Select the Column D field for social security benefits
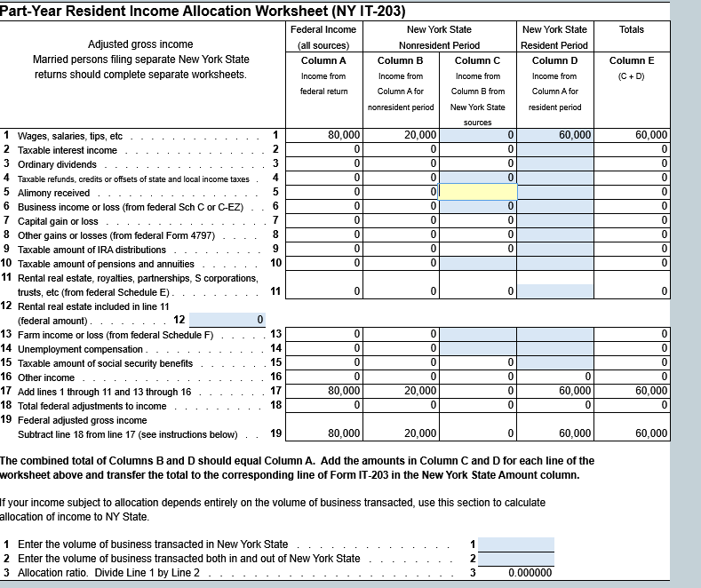 554,362
